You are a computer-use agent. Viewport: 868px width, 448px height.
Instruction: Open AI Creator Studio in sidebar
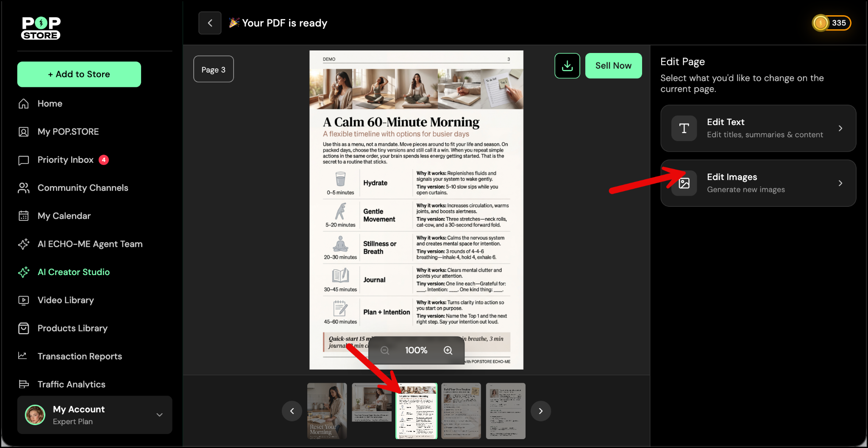pyautogui.click(x=73, y=272)
